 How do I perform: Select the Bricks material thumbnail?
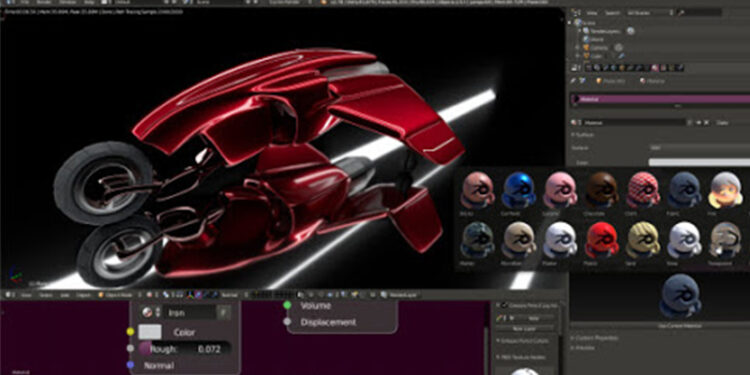click(477, 190)
